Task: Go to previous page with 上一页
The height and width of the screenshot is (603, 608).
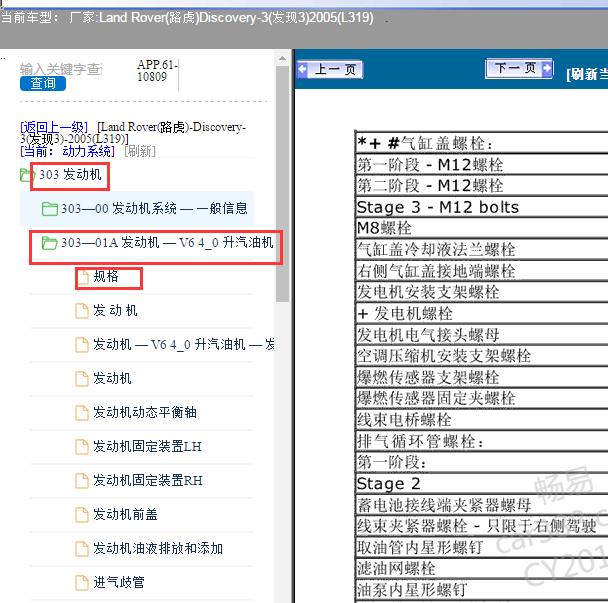Action: pos(330,69)
